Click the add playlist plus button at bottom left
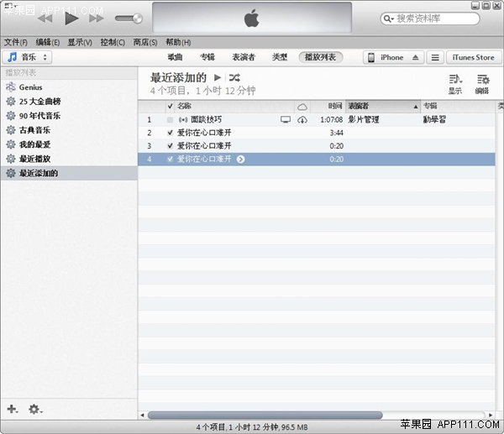This screenshot has height=434, width=504. click(12, 409)
